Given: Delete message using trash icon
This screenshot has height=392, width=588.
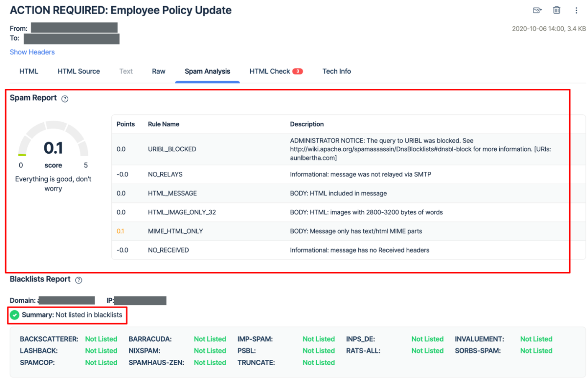Looking at the screenshot, I should (556, 10).
